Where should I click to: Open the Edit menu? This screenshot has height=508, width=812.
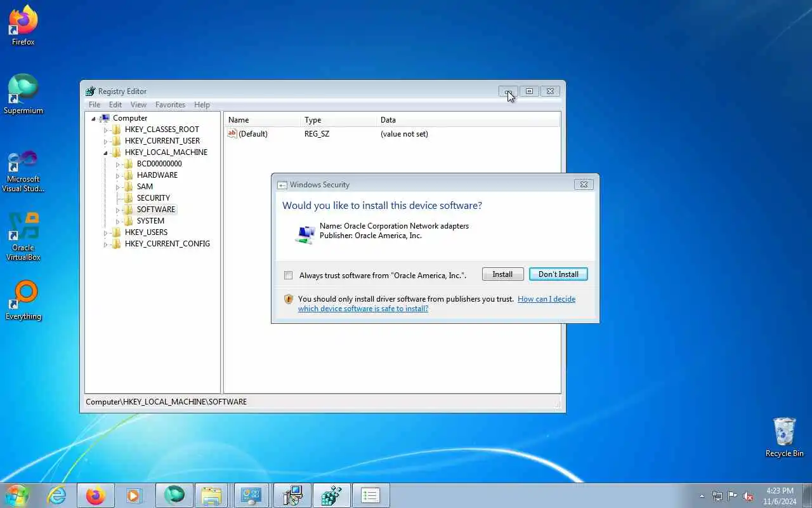115,105
